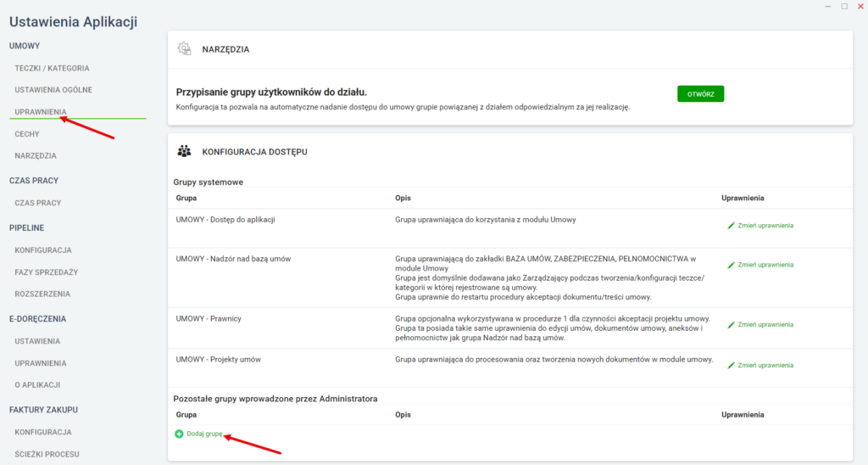Screen dimensions: 868x465
Task: Select UPRAWNIENIA under E-DORĘCZENIA
Action: 41,363
